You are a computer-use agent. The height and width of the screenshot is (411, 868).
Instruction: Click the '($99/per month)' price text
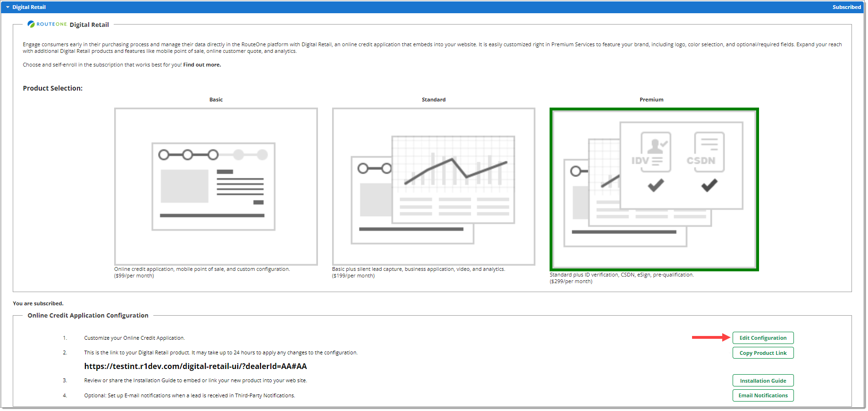134,276
